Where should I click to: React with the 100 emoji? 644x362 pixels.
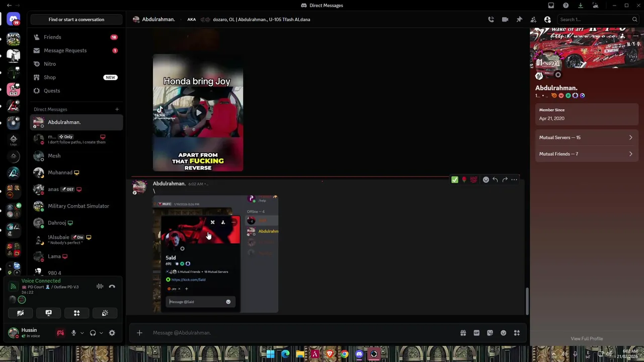pos(473,179)
